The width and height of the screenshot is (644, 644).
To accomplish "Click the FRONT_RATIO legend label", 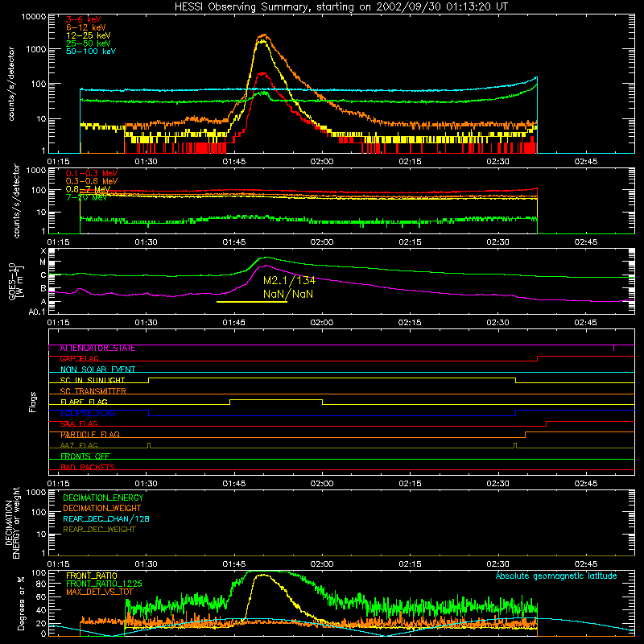I will (92, 576).
